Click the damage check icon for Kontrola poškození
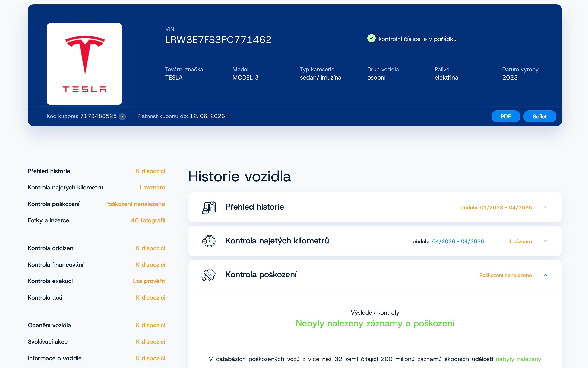The width and height of the screenshot is (588, 368). (209, 275)
